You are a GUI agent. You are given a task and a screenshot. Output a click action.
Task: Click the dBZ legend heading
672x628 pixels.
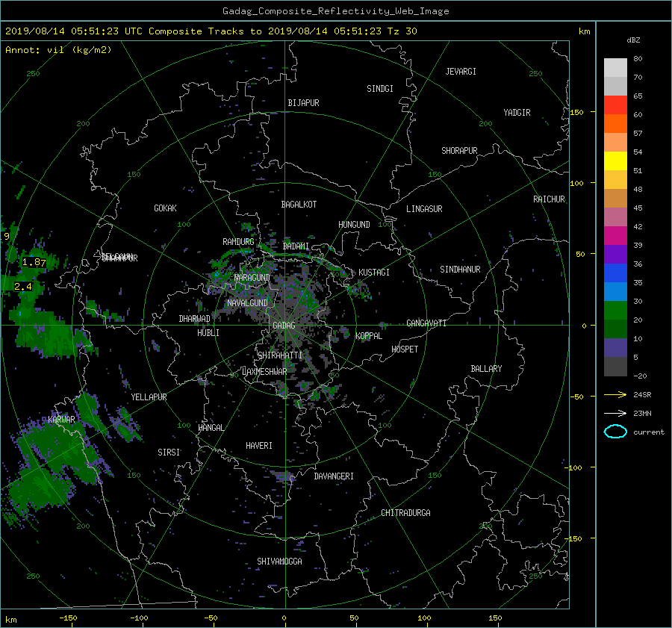(x=633, y=40)
